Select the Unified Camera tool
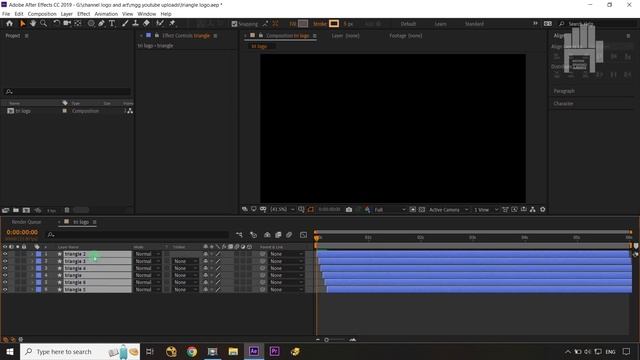This screenshot has width=640, height=360. 67,24
